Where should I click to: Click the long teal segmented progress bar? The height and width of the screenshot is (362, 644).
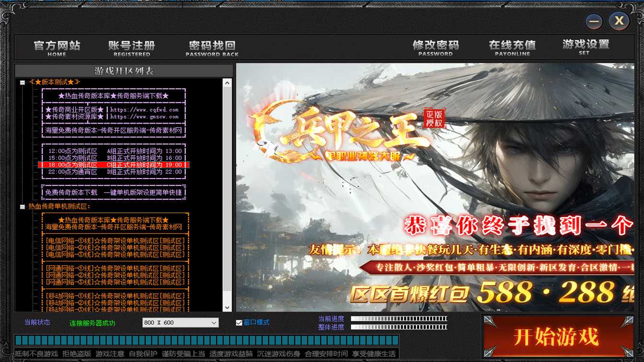207,340
